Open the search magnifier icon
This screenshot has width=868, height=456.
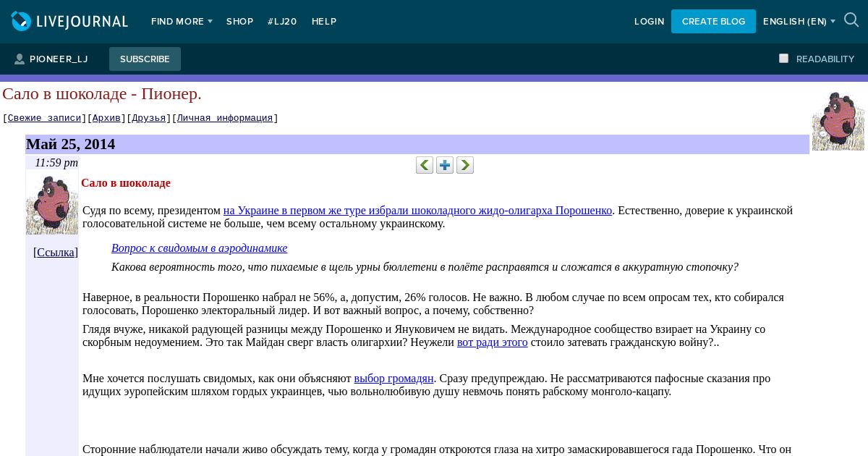coord(851,21)
